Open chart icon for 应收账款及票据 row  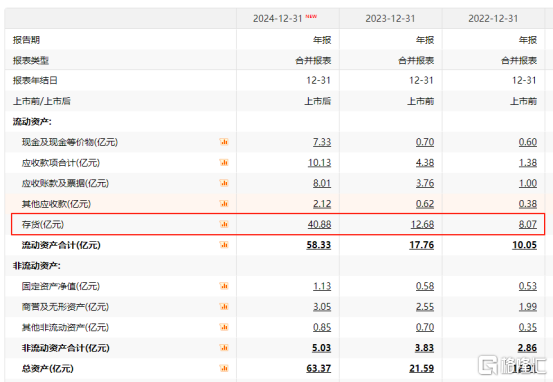pos(224,183)
